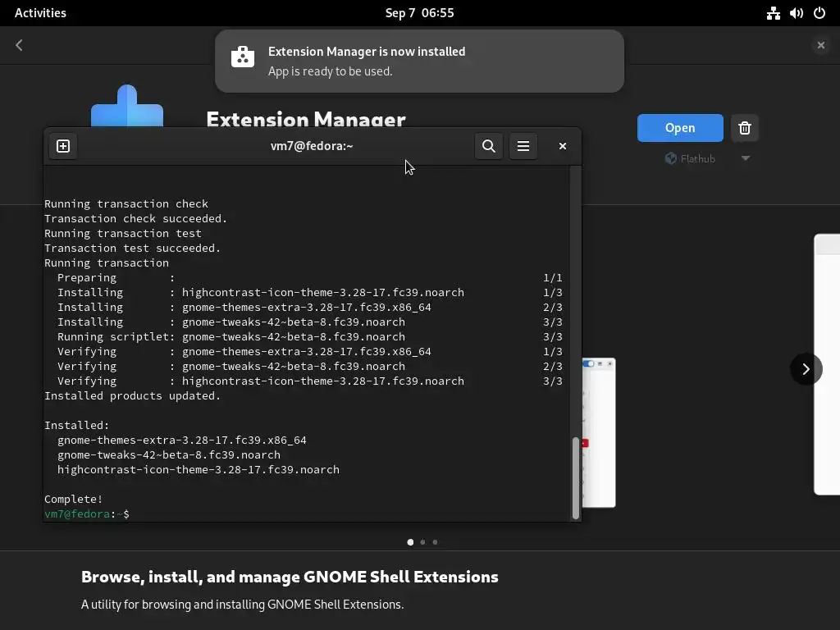The image size is (840, 630).
Task: Go back in GNOME Software
Action: [x=20, y=45]
